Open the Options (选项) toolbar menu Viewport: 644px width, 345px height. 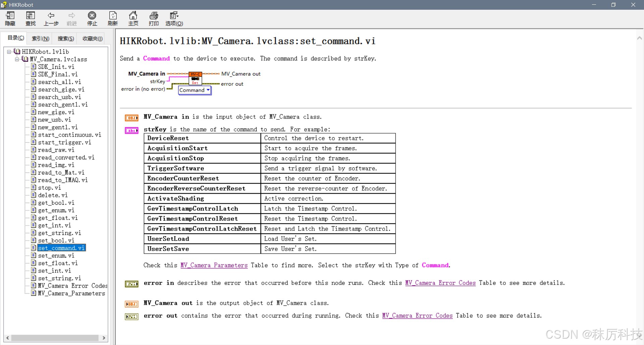174,19
